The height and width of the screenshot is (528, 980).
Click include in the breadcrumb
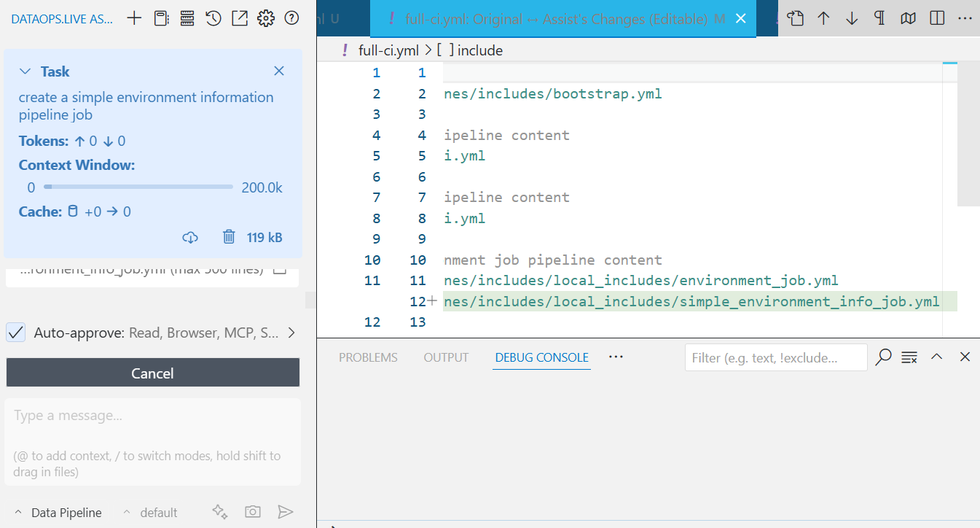(x=480, y=50)
